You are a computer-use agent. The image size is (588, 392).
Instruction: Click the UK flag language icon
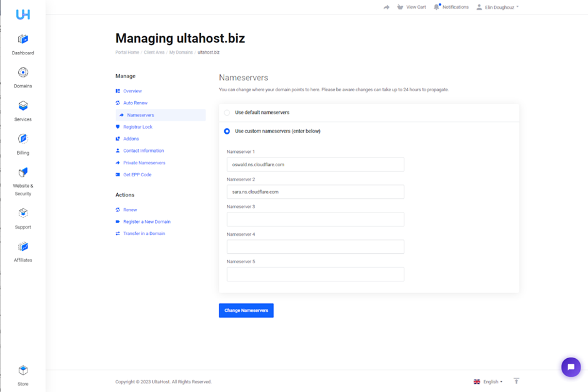[477, 382]
